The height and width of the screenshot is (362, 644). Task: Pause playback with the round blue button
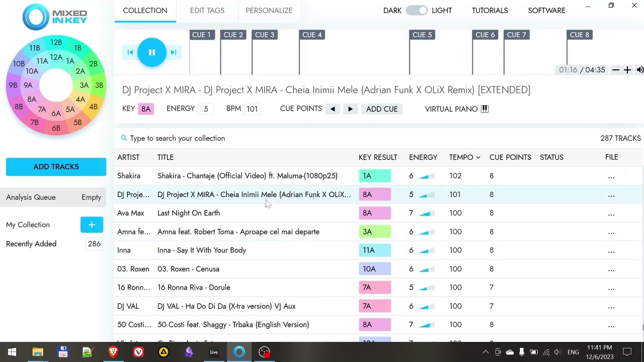click(x=151, y=52)
